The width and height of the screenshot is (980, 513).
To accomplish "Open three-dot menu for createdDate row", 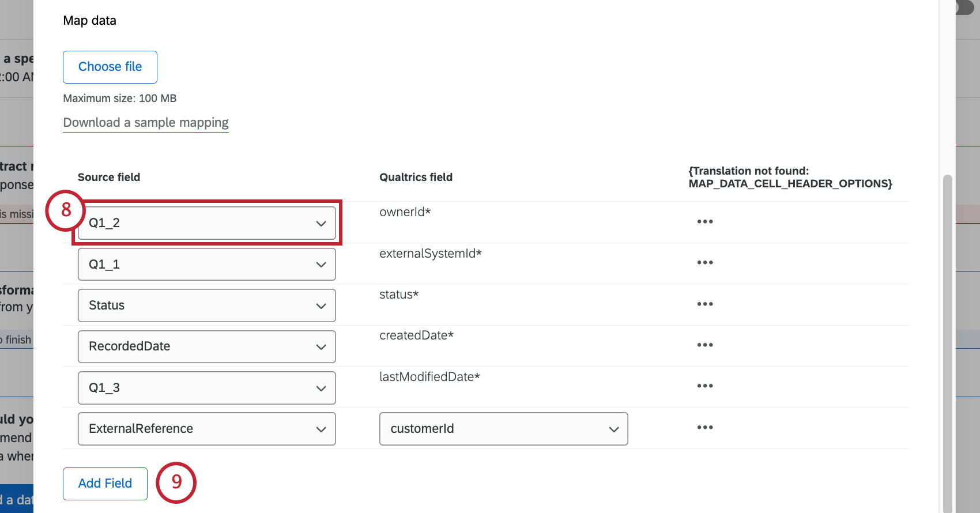I will point(704,345).
